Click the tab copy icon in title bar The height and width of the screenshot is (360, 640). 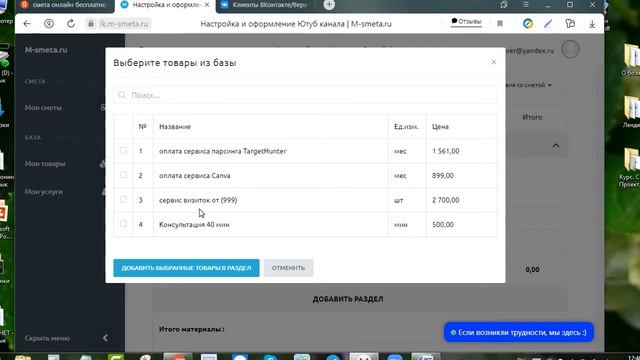(504, 4)
